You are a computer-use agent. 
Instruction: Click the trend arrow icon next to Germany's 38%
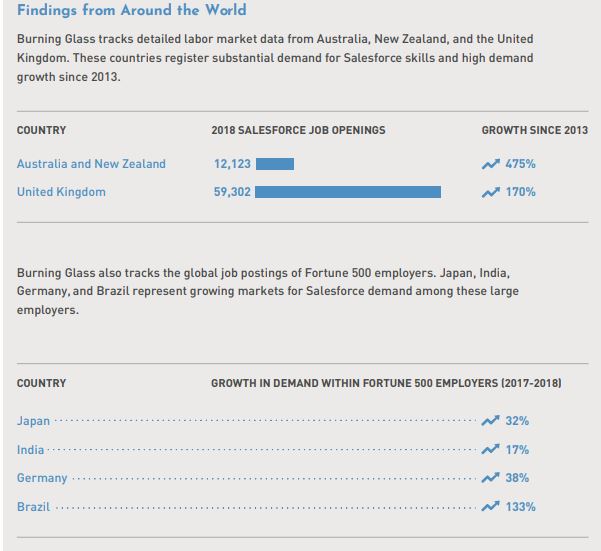[x=491, y=478]
